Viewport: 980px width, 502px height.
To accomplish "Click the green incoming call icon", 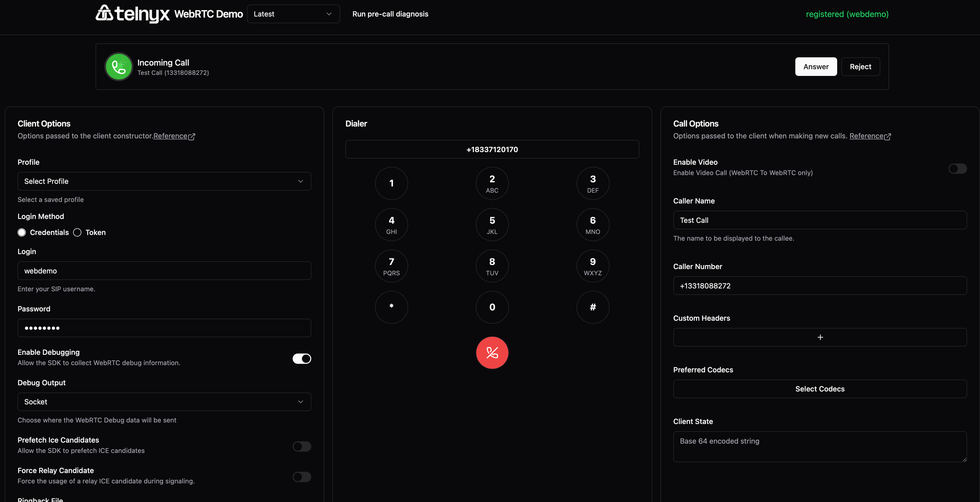I will click(x=119, y=67).
